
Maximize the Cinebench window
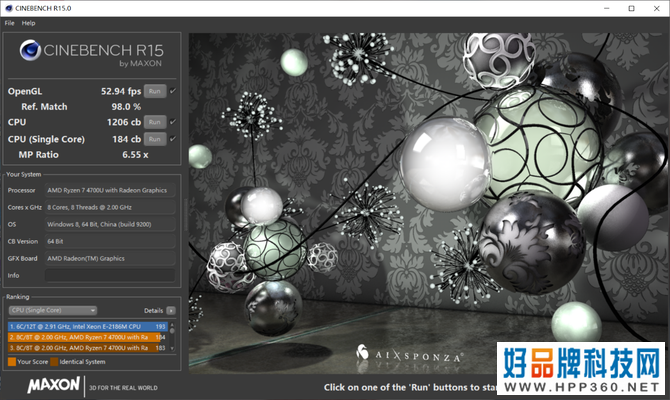(x=632, y=8)
